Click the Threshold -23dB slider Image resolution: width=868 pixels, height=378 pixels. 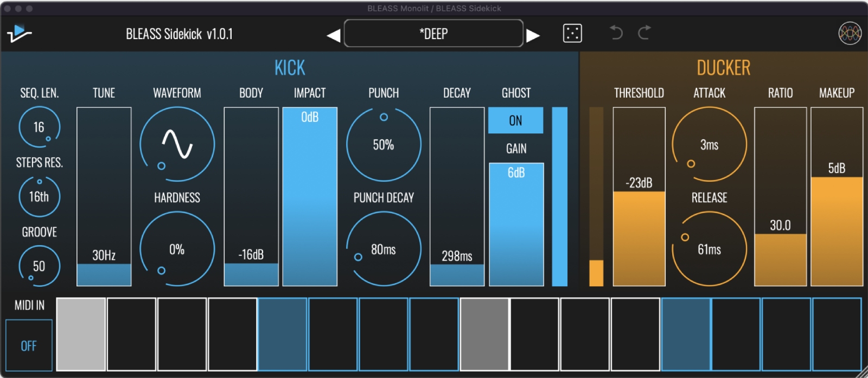click(639, 196)
